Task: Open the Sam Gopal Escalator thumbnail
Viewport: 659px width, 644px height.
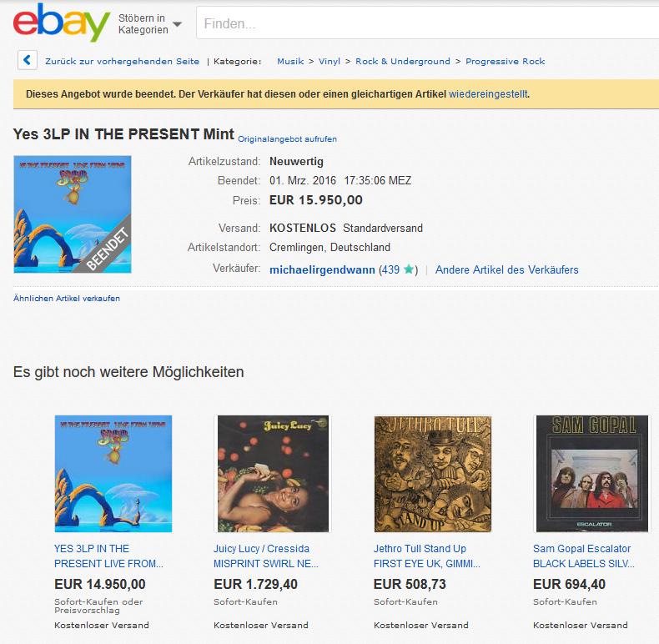Action: tap(591, 474)
